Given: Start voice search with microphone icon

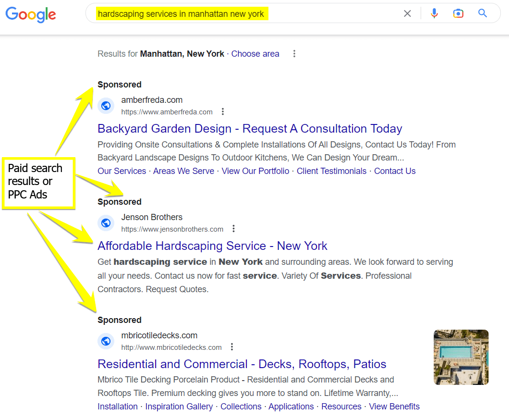Looking at the screenshot, I should pos(434,13).
